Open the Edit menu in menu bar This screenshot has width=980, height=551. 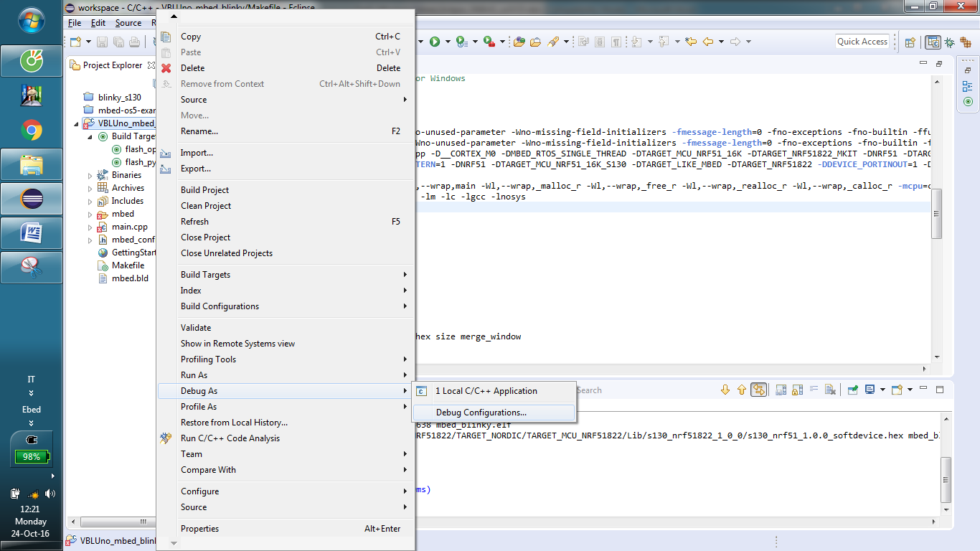click(x=98, y=23)
